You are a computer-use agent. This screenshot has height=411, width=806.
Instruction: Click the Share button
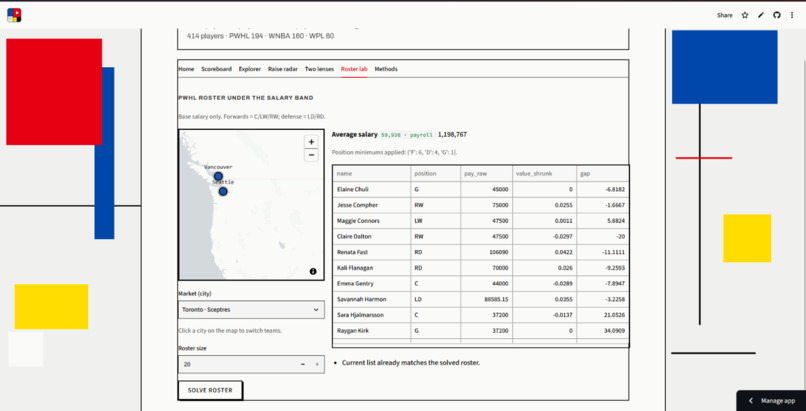pos(725,15)
